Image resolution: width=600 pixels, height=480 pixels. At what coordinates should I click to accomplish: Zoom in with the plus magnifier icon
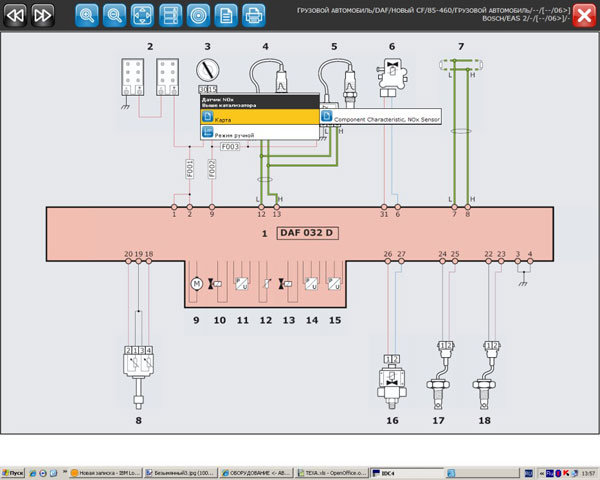point(86,15)
